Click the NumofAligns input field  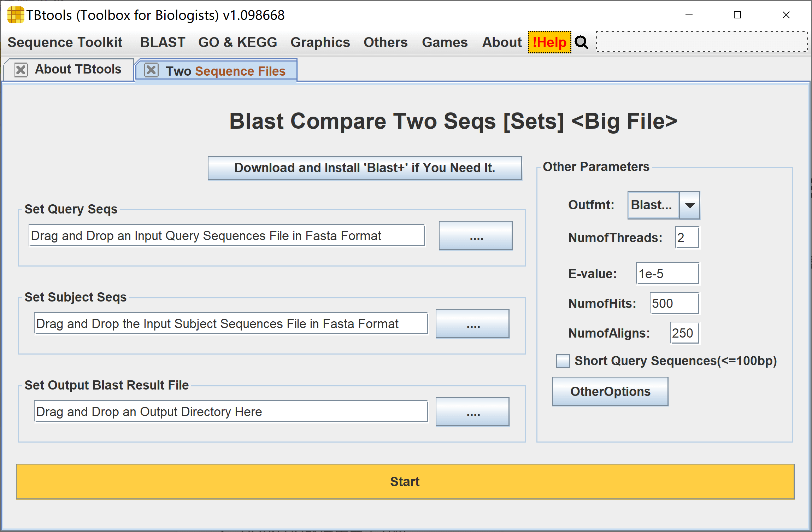(x=684, y=333)
